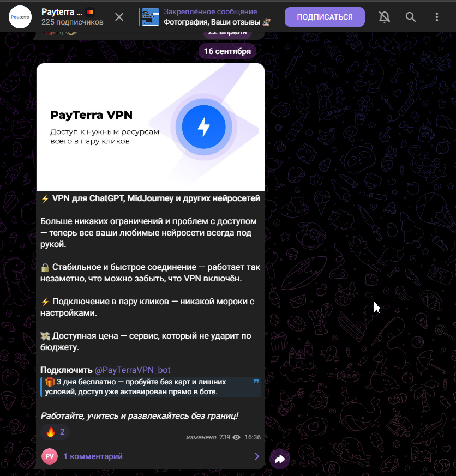The image size is (456, 476).
Task: Toggle the fire reaction on the post
Action: click(55, 432)
